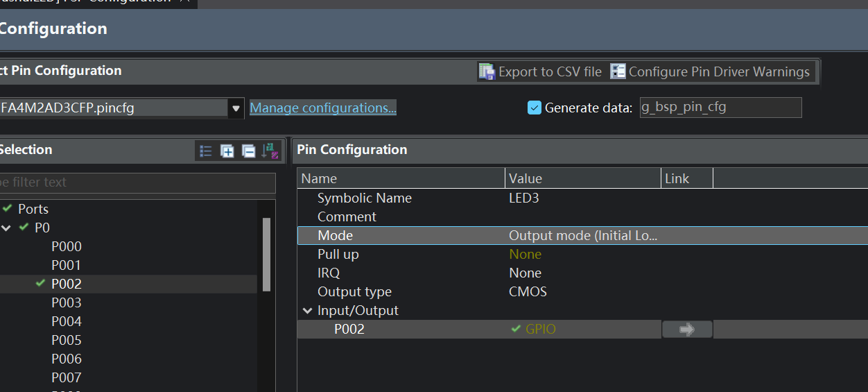This screenshot has height=392, width=868.
Task: Click the Collapse All tree icon
Action: point(248,151)
